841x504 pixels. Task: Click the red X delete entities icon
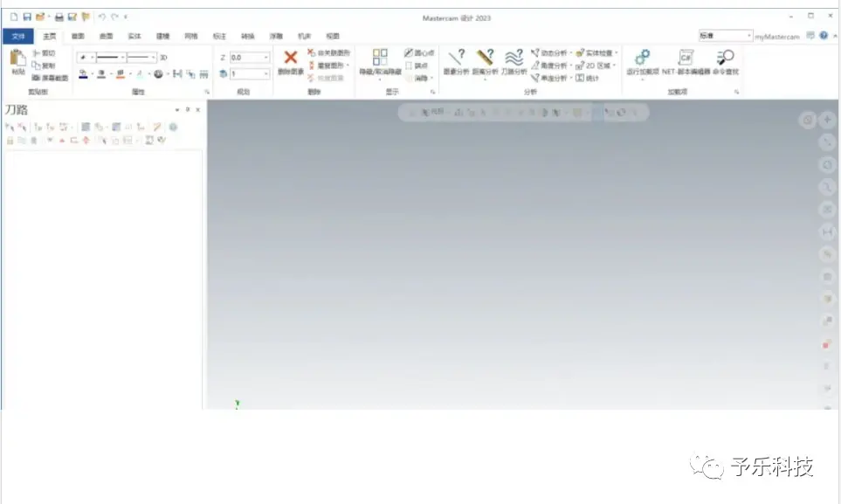click(x=291, y=58)
